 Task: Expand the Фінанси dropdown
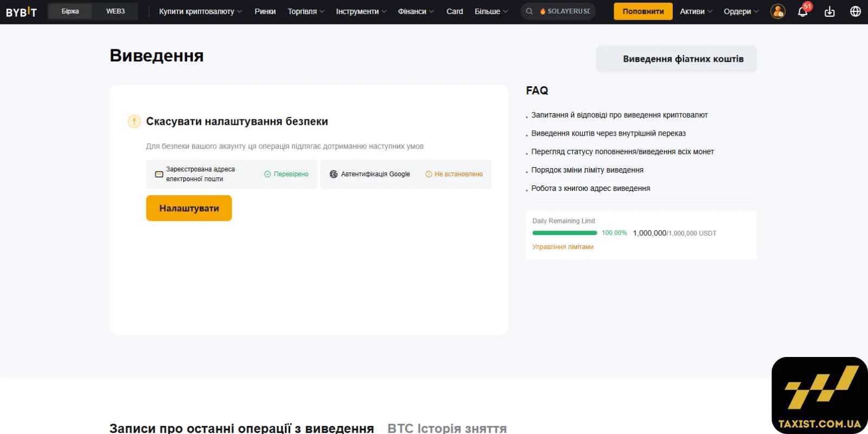pos(416,11)
